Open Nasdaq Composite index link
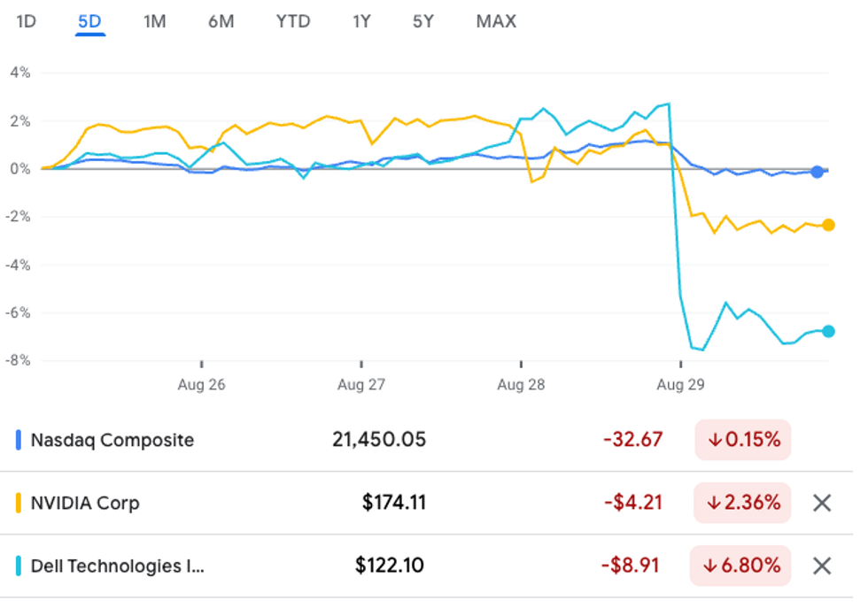The height and width of the screenshot is (608, 868). (x=112, y=440)
